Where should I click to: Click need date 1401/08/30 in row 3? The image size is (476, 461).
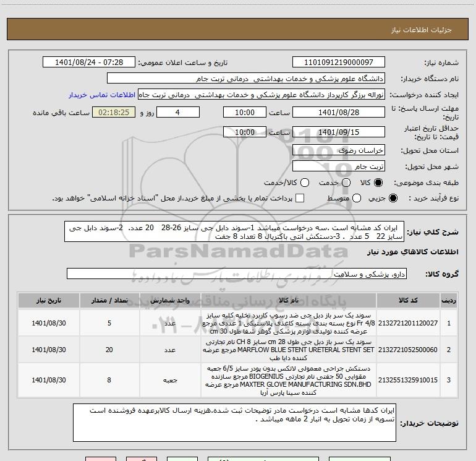pyautogui.click(x=49, y=380)
